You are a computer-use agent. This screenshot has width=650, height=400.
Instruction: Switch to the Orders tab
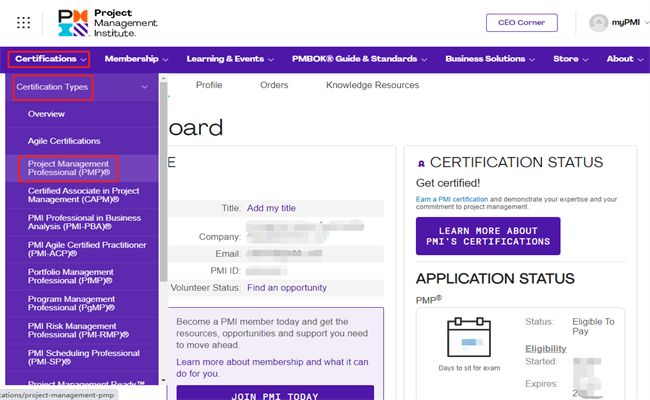[274, 85]
